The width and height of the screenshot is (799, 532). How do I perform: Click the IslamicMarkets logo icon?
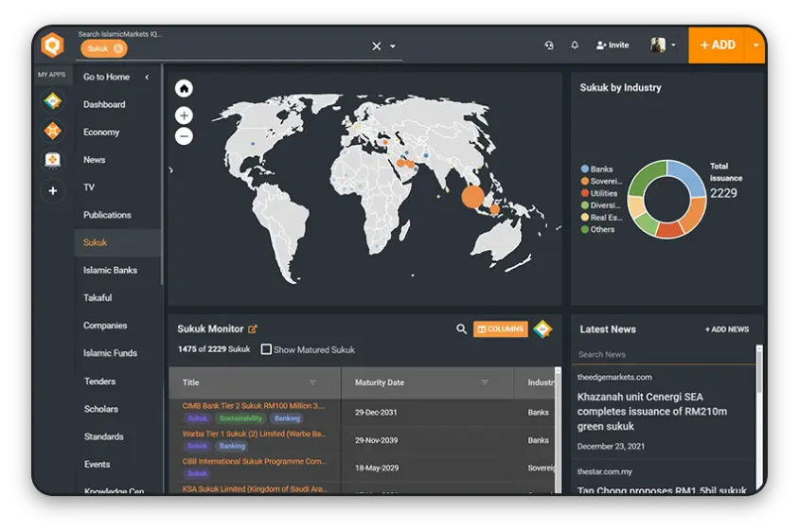tap(52, 44)
